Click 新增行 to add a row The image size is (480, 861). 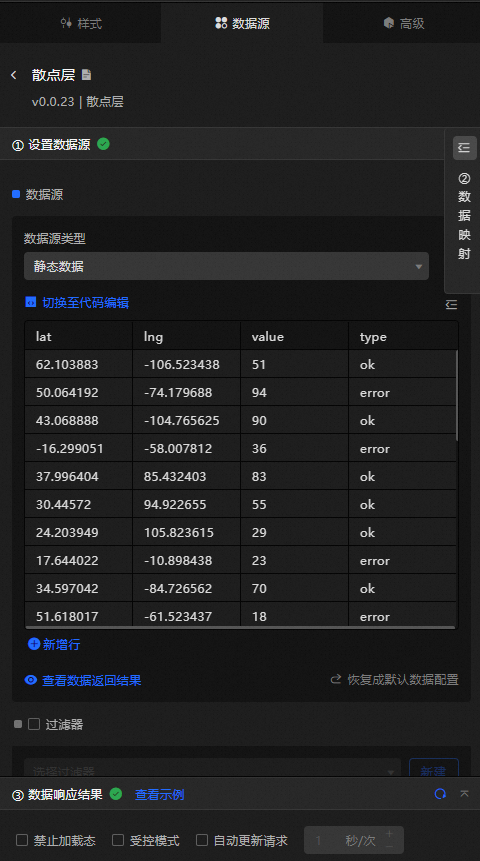point(62,644)
